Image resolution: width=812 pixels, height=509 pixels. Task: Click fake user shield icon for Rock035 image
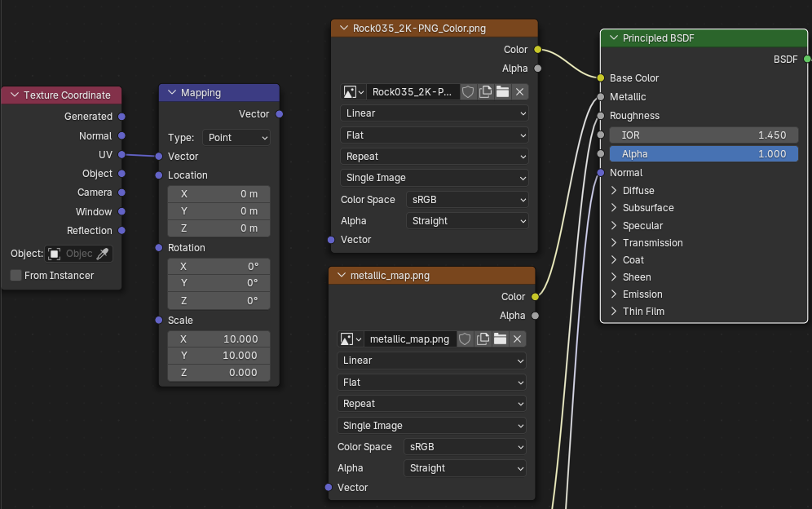pos(469,92)
